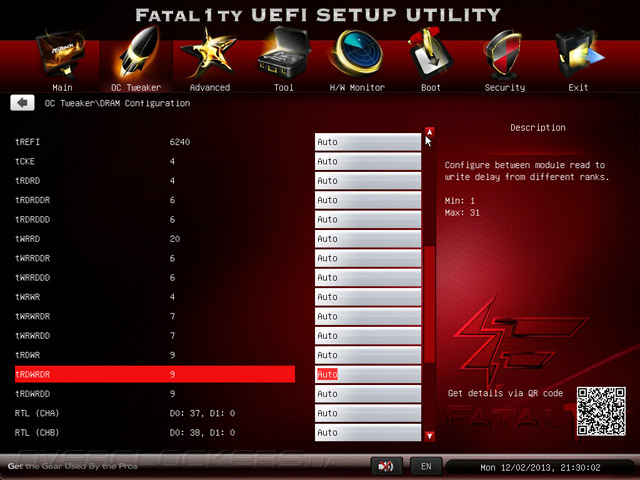Select the tWRWRDD setting label
Viewport: 640px width, 480px height.
[x=33, y=336]
